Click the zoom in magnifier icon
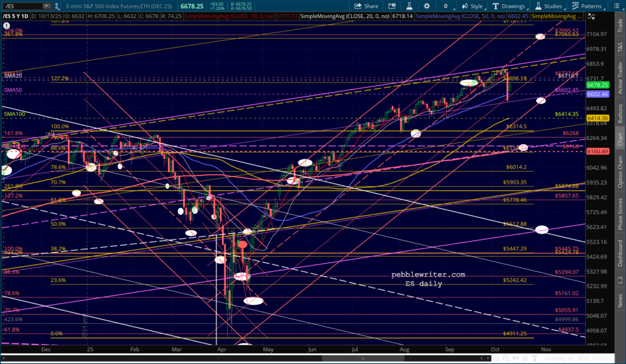This screenshot has width=626, height=364. [x=506, y=359]
